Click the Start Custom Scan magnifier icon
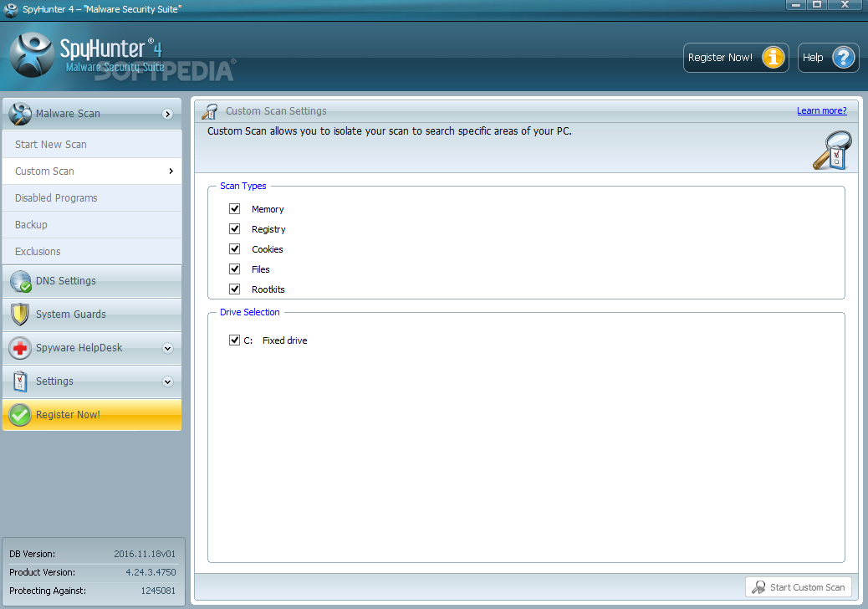Image resolution: width=868 pixels, height=609 pixels. pyautogui.click(x=758, y=587)
